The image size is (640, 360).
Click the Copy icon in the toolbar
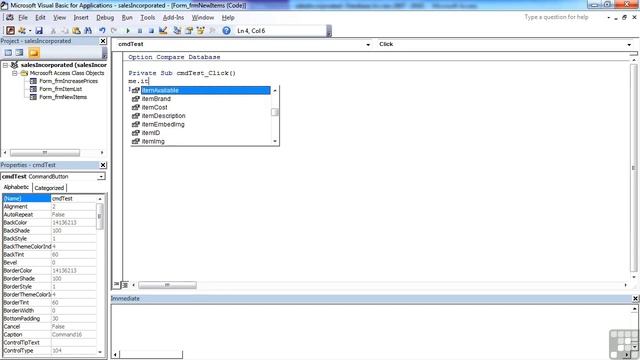(x=64, y=31)
